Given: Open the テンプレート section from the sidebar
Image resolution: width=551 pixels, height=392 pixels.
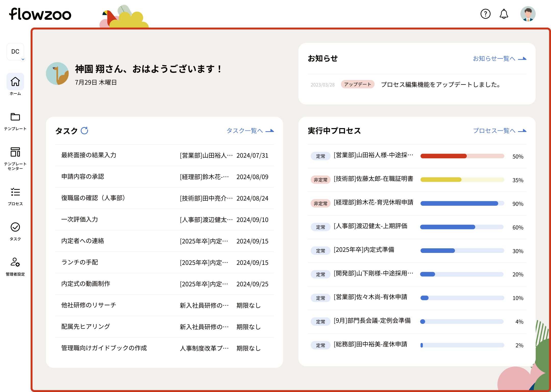Looking at the screenshot, I should [x=15, y=117].
